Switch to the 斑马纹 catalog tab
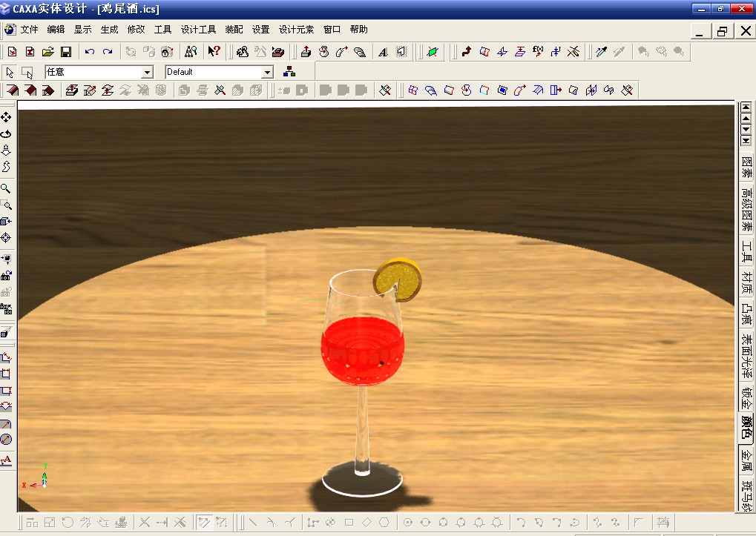This screenshot has width=756, height=536. 746,494
